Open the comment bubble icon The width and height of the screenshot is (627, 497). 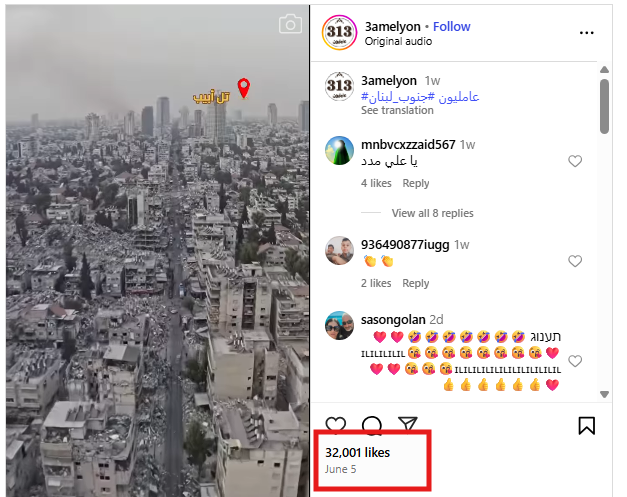tap(372, 425)
